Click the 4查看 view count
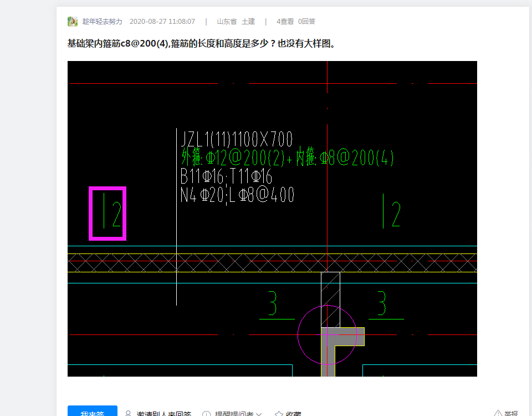This screenshot has height=416, width=532. pyautogui.click(x=285, y=22)
